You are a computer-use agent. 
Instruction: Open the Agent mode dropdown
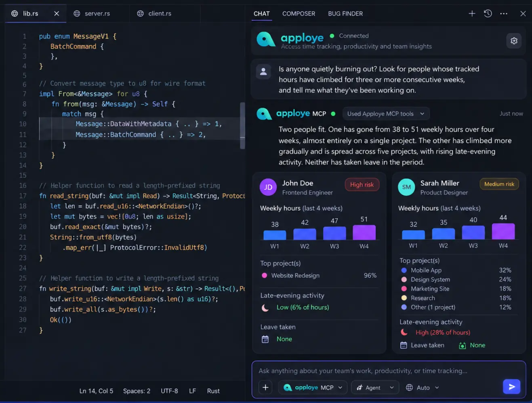click(375, 388)
